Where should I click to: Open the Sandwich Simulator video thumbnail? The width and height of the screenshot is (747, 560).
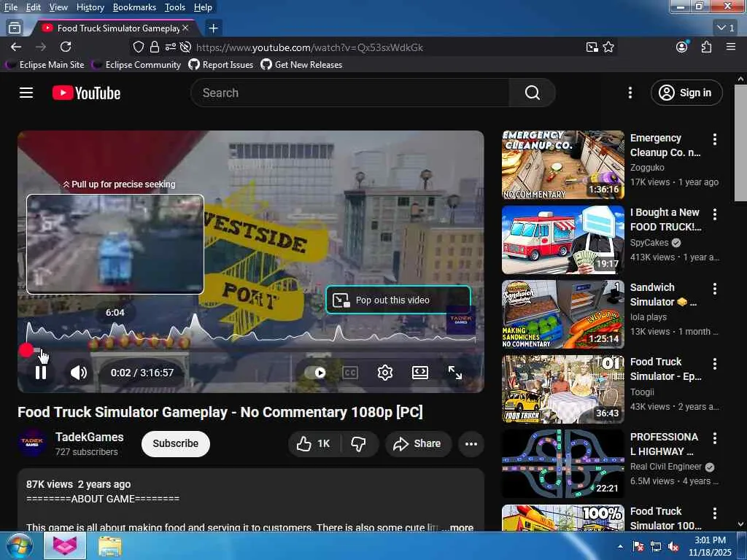click(x=562, y=314)
